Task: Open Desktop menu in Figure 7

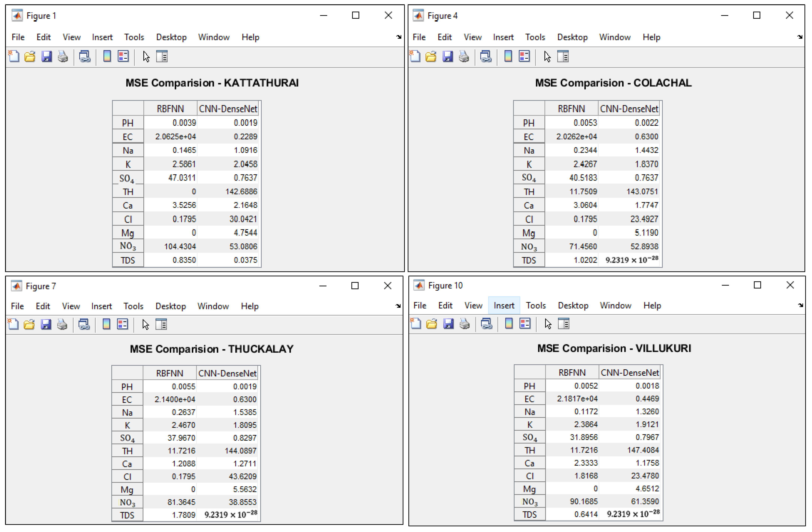Action: 171,306
